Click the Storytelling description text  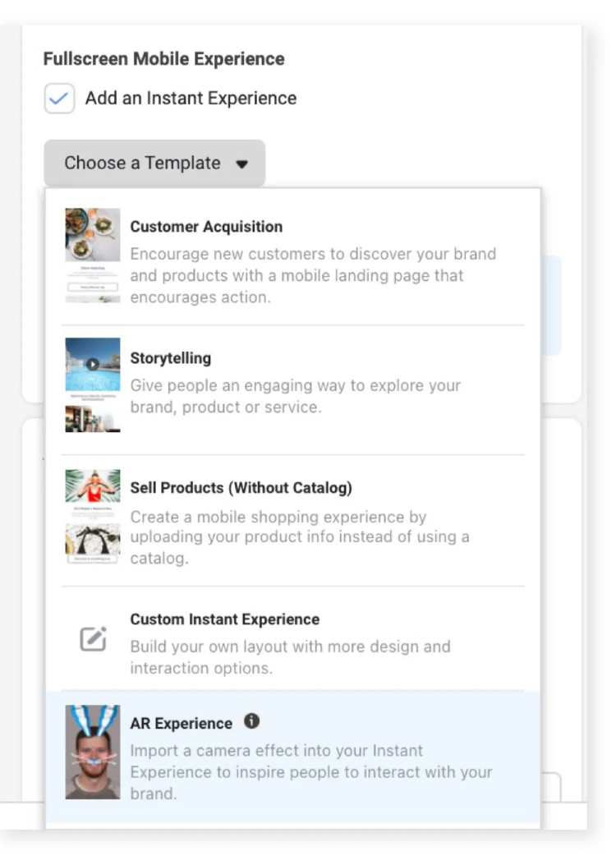tap(296, 396)
